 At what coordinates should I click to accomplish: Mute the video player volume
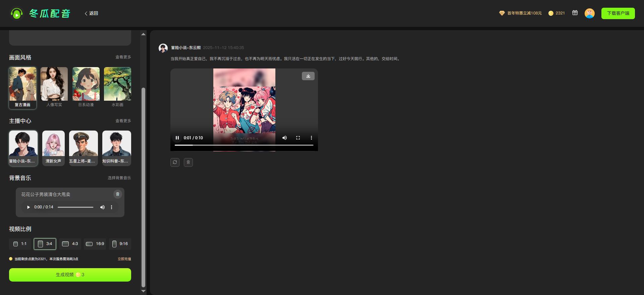(x=284, y=138)
